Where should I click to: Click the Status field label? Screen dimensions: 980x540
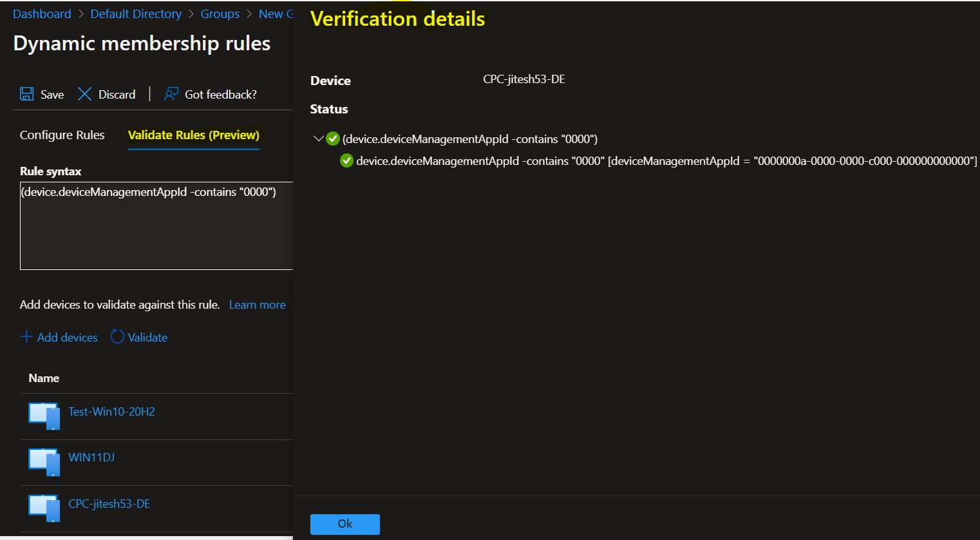click(x=329, y=109)
